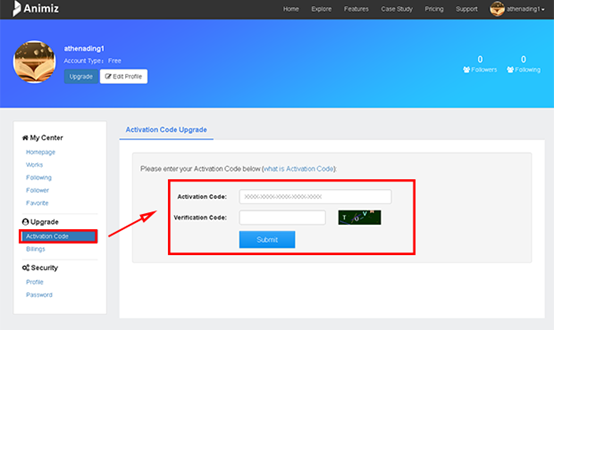Image resolution: width=614 pixels, height=460 pixels.
Task: Click the Animiz logo in header
Action: 36,8
